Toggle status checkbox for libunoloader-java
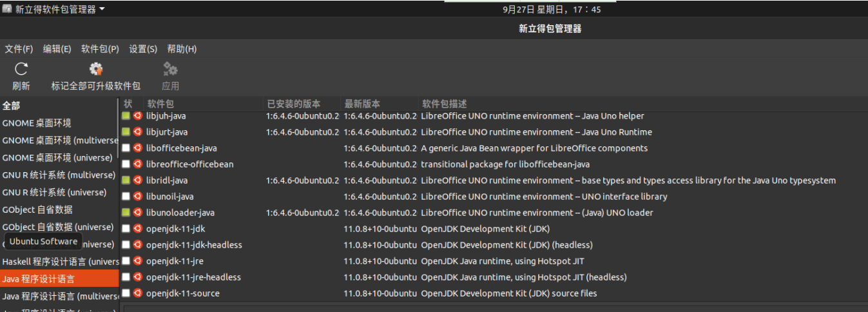The width and height of the screenshot is (868, 312). (x=126, y=213)
